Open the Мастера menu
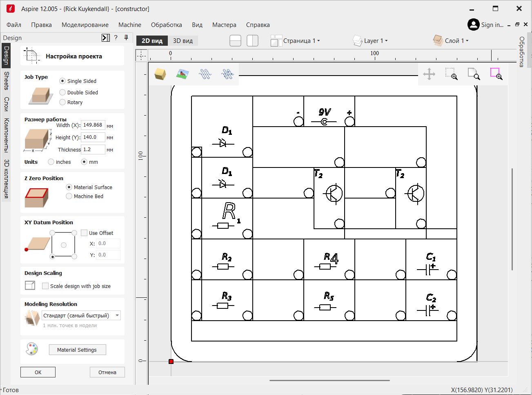532x395 pixels. coord(224,25)
